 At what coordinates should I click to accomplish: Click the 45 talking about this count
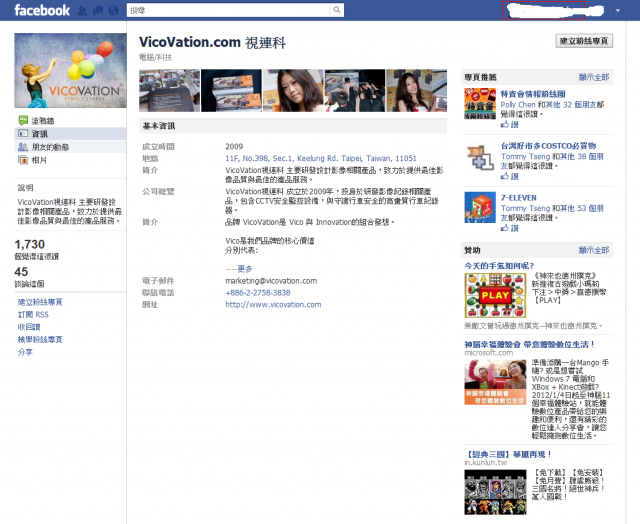point(21,272)
